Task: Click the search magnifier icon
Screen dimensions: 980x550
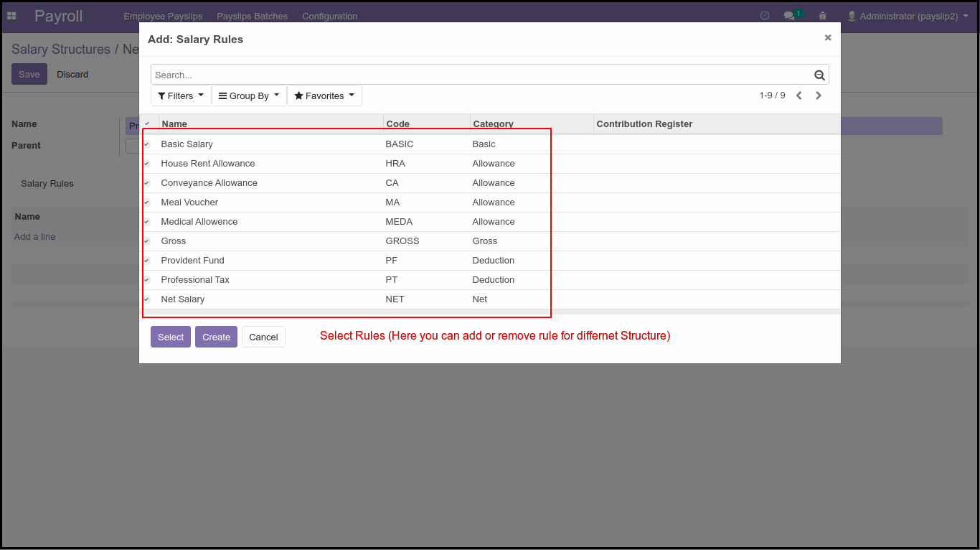Action: (819, 75)
